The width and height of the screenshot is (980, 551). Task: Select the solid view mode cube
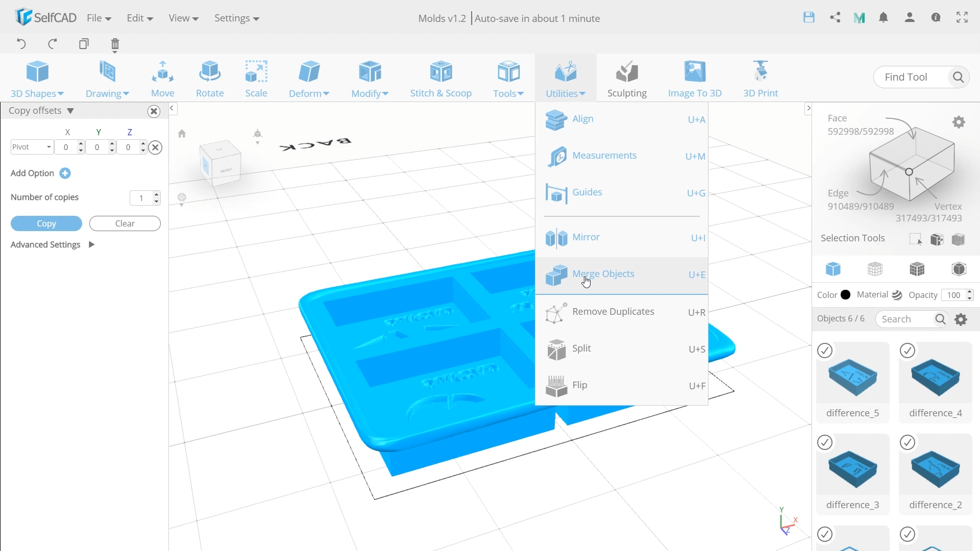[833, 269]
